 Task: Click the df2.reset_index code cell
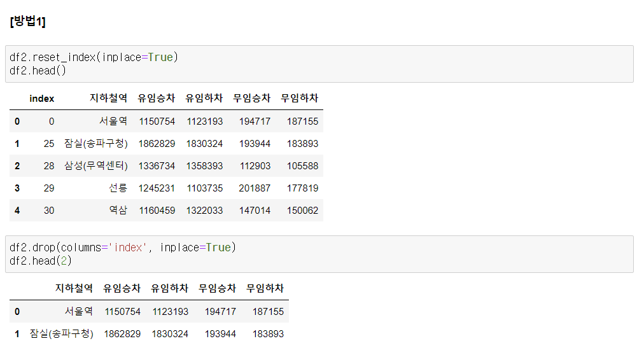[x=319, y=64]
